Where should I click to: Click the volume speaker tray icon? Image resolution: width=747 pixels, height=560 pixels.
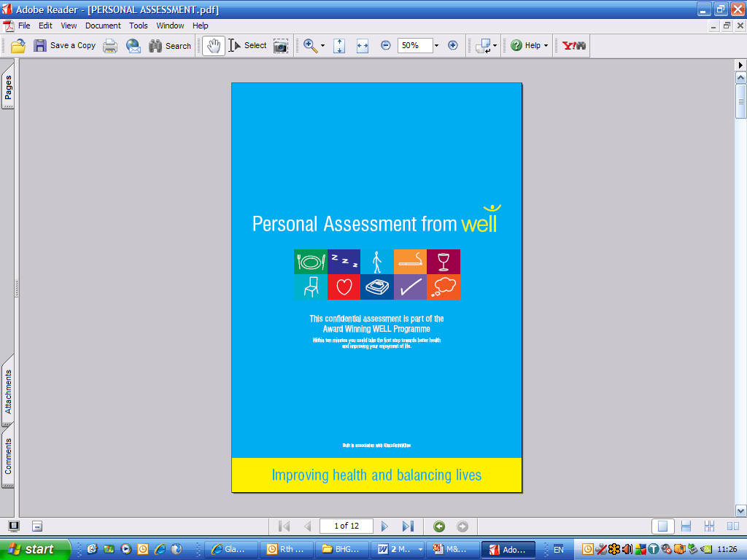pyautogui.click(x=627, y=550)
